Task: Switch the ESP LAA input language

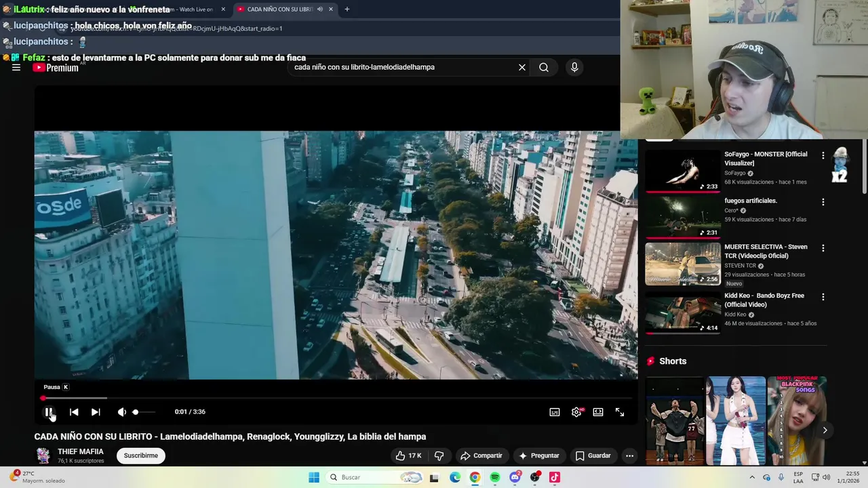Action: pos(798,477)
